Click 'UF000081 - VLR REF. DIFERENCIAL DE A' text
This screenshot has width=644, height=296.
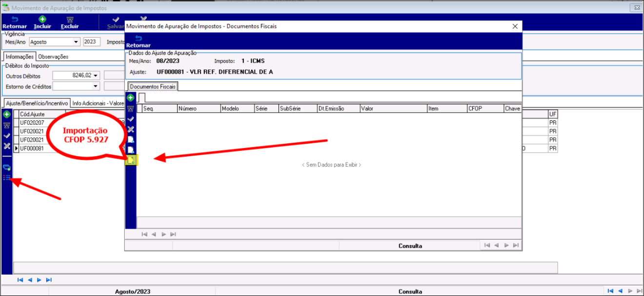coord(215,72)
